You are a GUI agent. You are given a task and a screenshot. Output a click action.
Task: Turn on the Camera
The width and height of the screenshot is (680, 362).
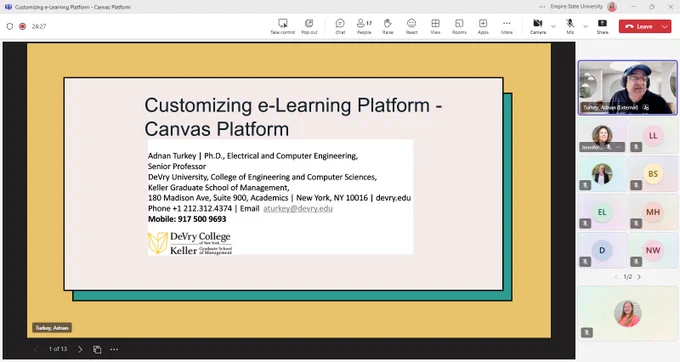[x=538, y=26]
